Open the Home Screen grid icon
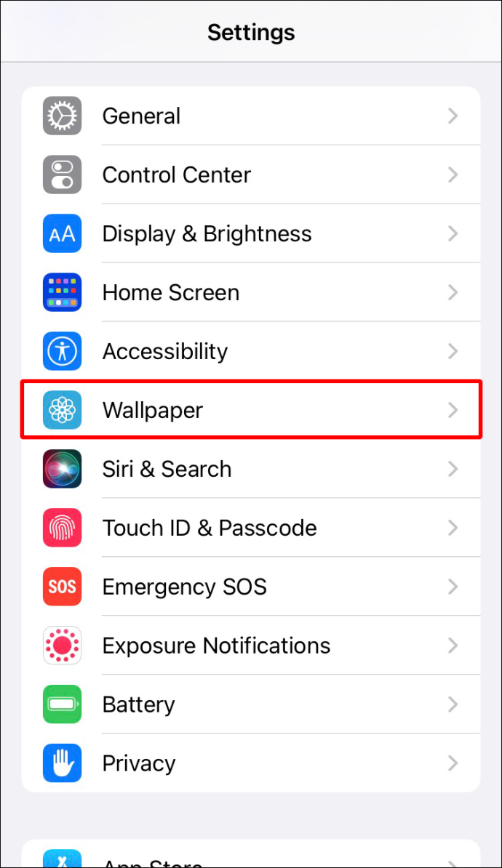The height and width of the screenshot is (868, 502). point(62,292)
